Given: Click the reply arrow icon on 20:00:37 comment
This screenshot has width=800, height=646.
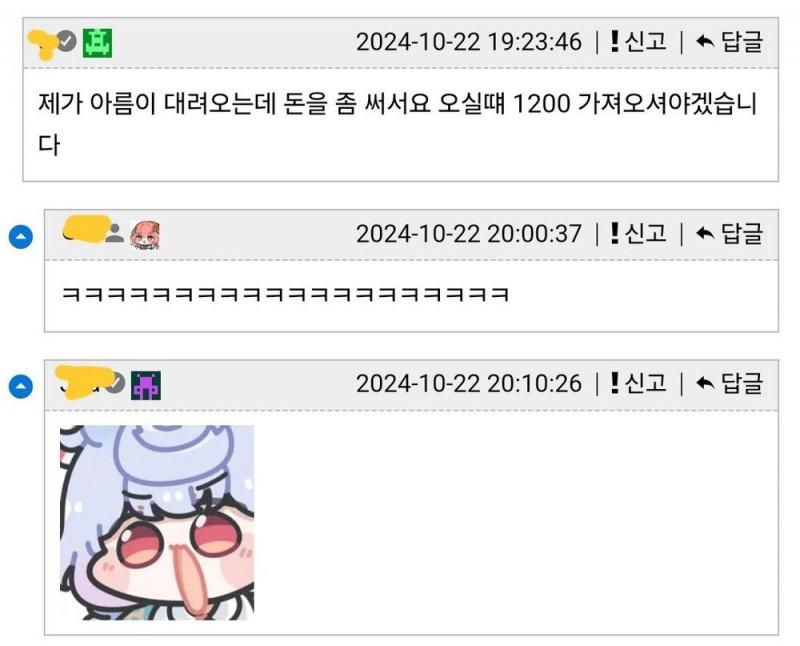Looking at the screenshot, I should click(x=705, y=234).
